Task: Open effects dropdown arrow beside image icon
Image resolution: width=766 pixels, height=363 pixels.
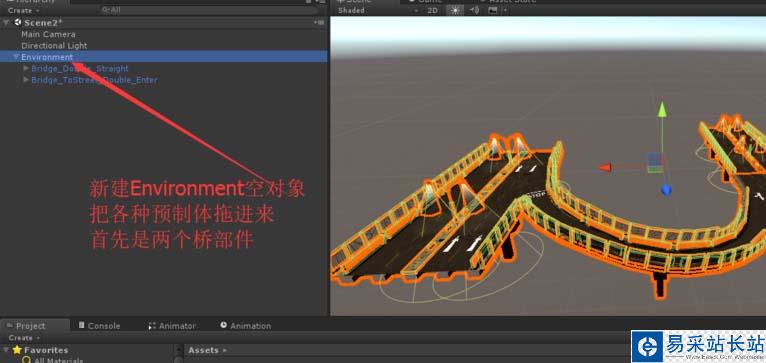Action: point(505,10)
